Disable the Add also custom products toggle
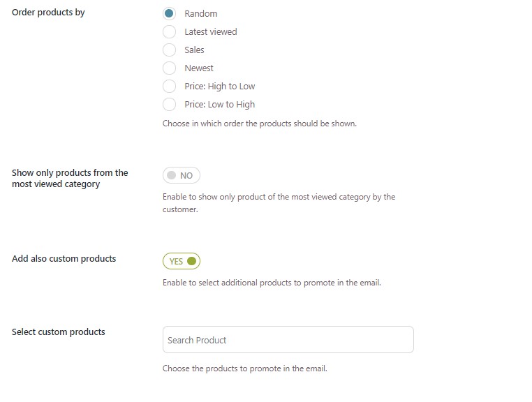Viewport: 532px width, 402px height. 182,261
